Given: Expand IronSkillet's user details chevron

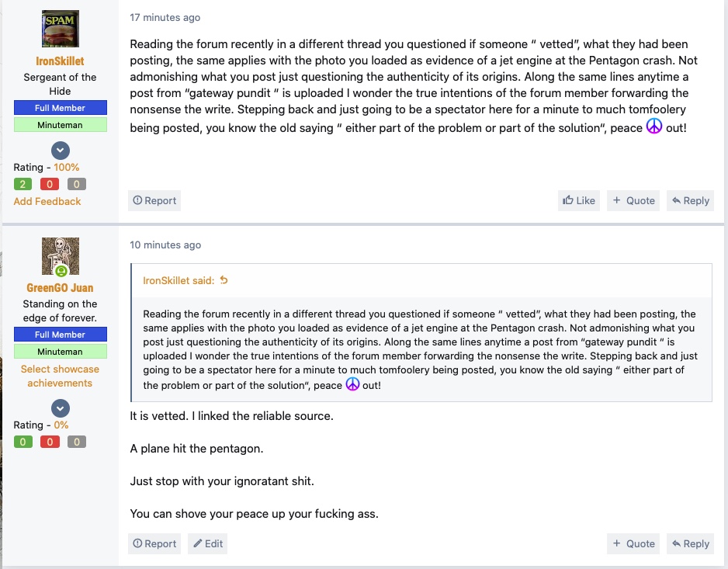Looking at the screenshot, I should [x=61, y=151].
